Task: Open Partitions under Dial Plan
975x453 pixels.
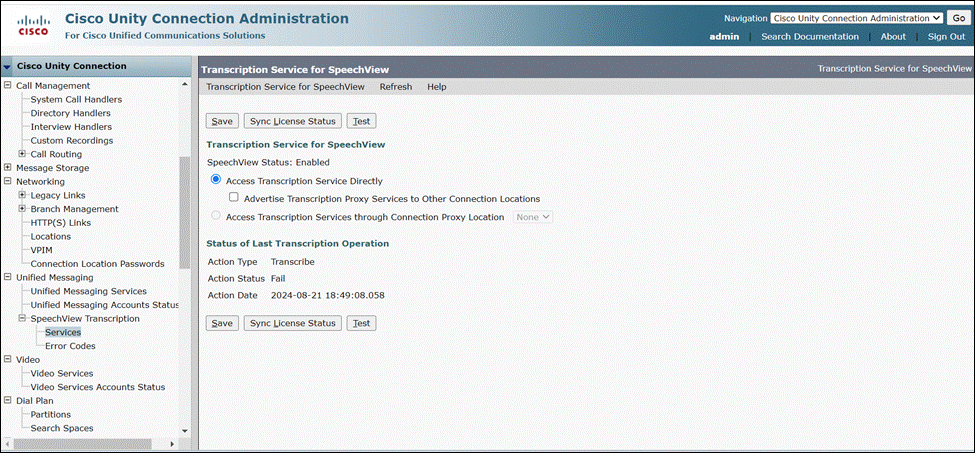Action: coord(50,414)
